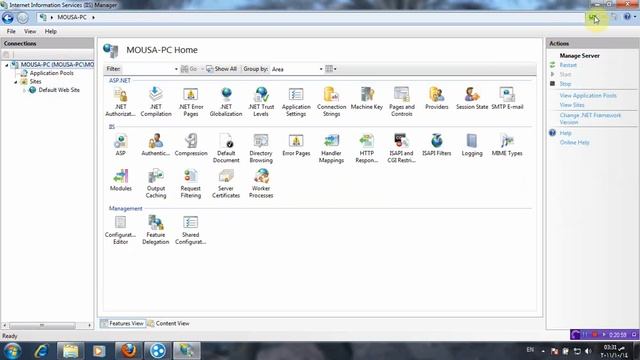Screen dimensions: 640x360
Task: Open the View menu
Action: click(30, 31)
